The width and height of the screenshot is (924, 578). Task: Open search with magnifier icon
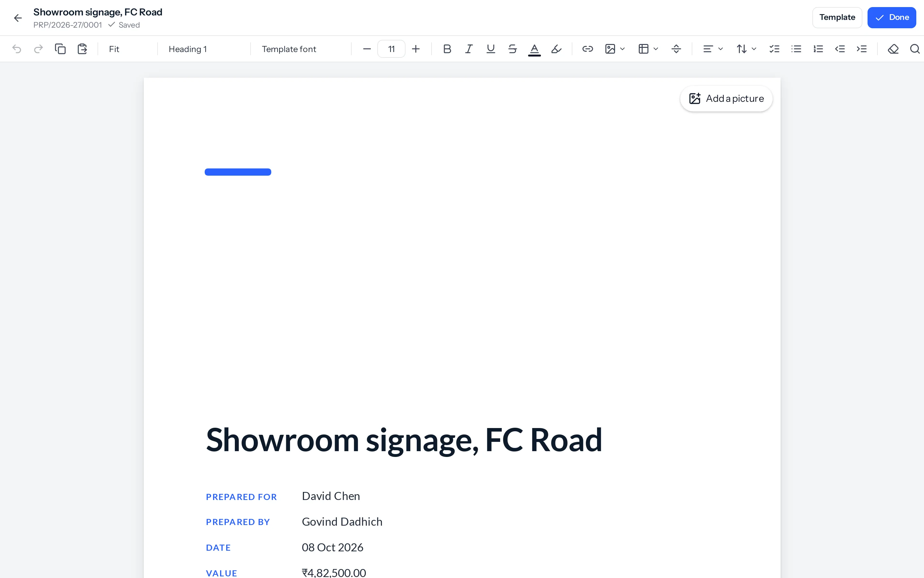[x=915, y=49]
